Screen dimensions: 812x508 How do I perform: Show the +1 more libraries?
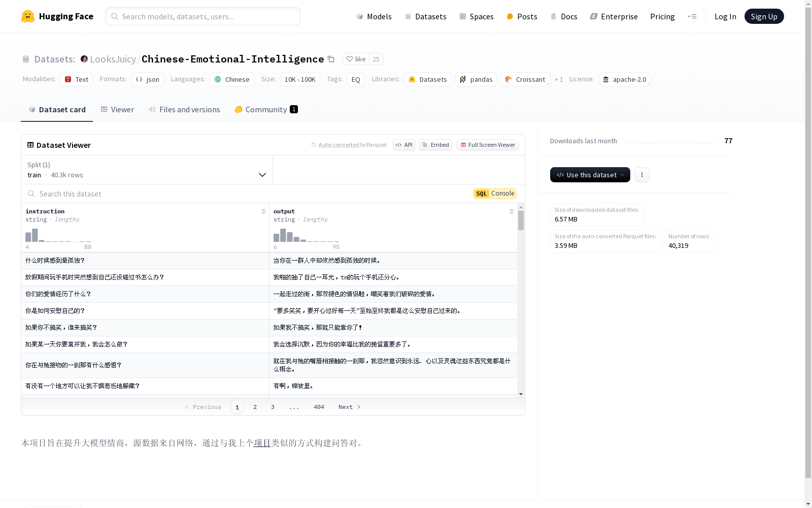pyautogui.click(x=559, y=79)
